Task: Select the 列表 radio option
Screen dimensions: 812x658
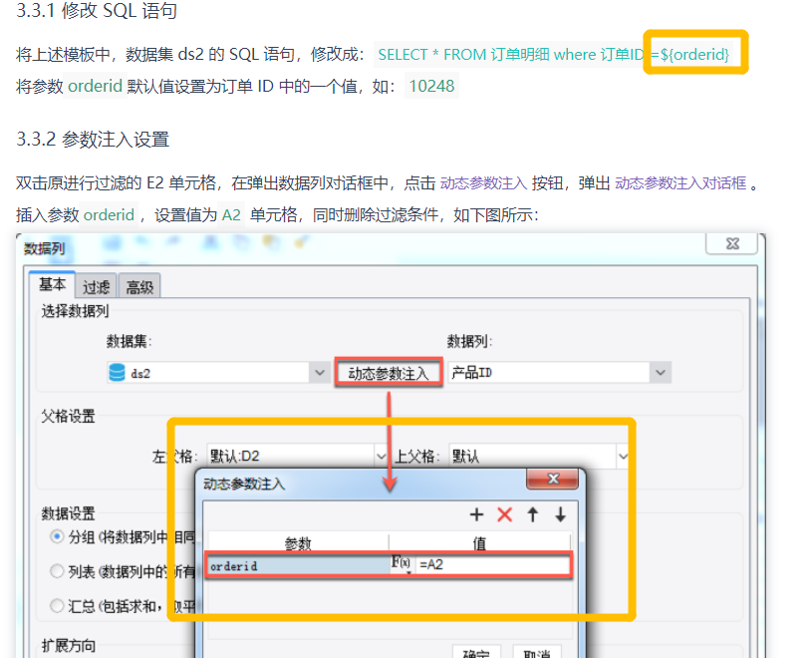Action: coord(57,571)
